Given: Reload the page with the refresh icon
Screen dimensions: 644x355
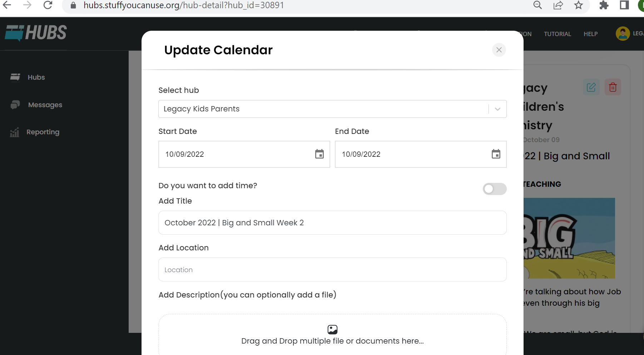Looking at the screenshot, I should 48,5.
